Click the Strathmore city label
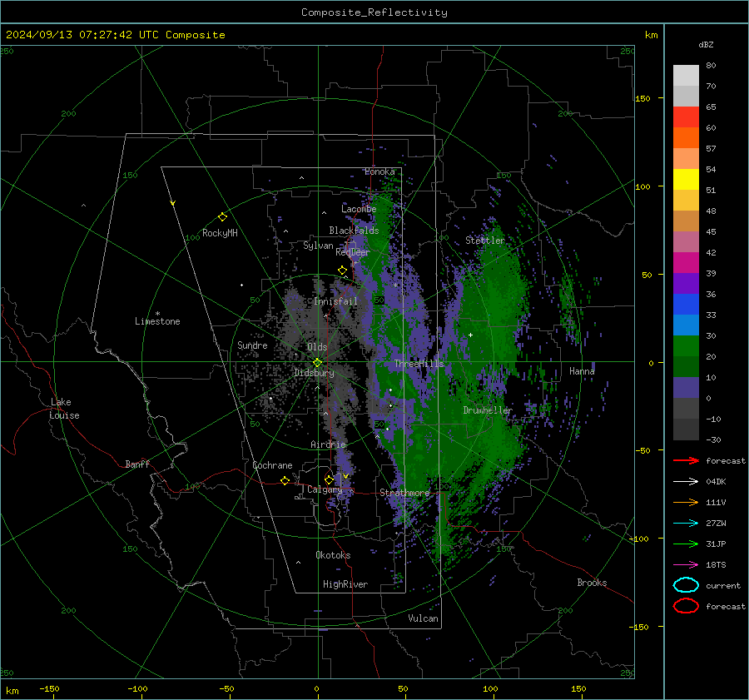Viewport: 749px width, 700px height. [404, 493]
